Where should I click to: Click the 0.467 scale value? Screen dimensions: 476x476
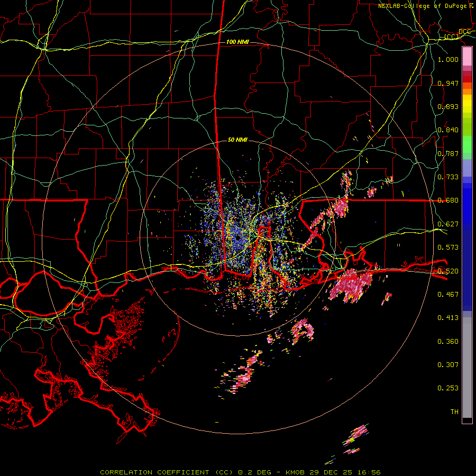[x=448, y=294]
